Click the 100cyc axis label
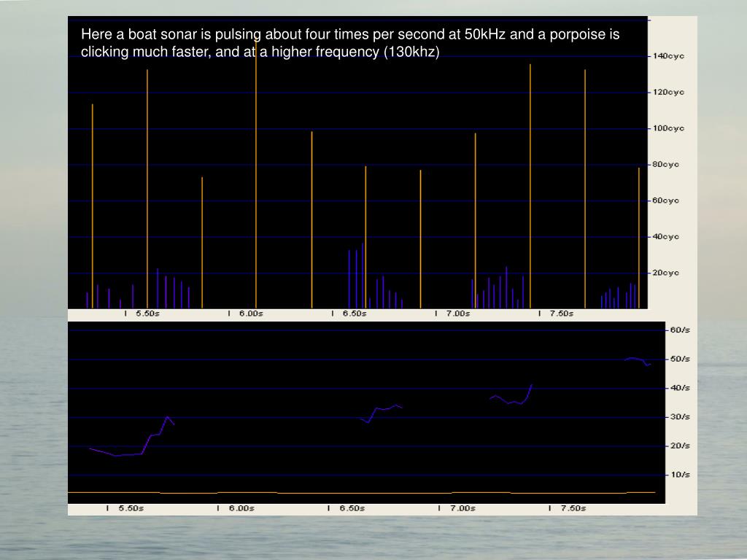This screenshot has width=747, height=560. click(x=668, y=128)
